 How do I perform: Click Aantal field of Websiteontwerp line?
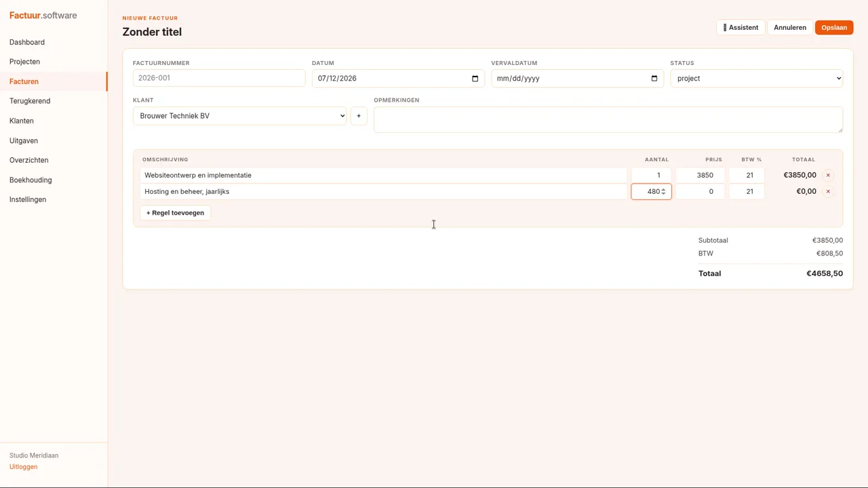click(651, 175)
